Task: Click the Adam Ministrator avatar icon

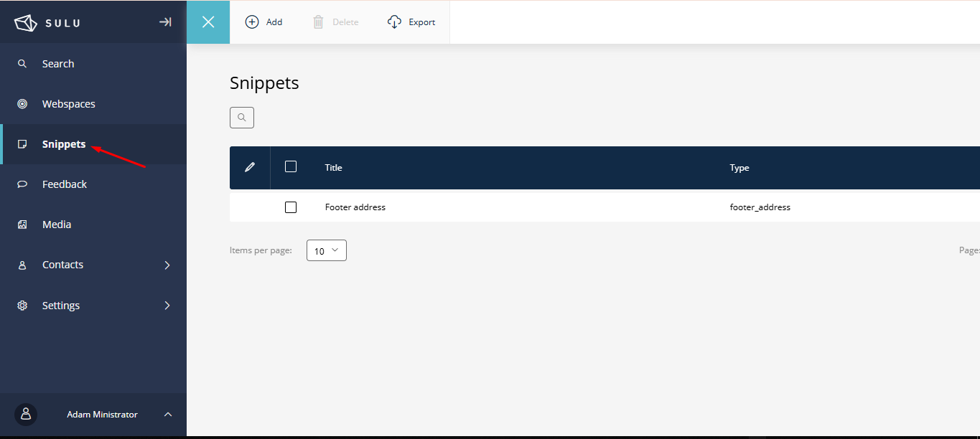Action: (x=25, y=414)
